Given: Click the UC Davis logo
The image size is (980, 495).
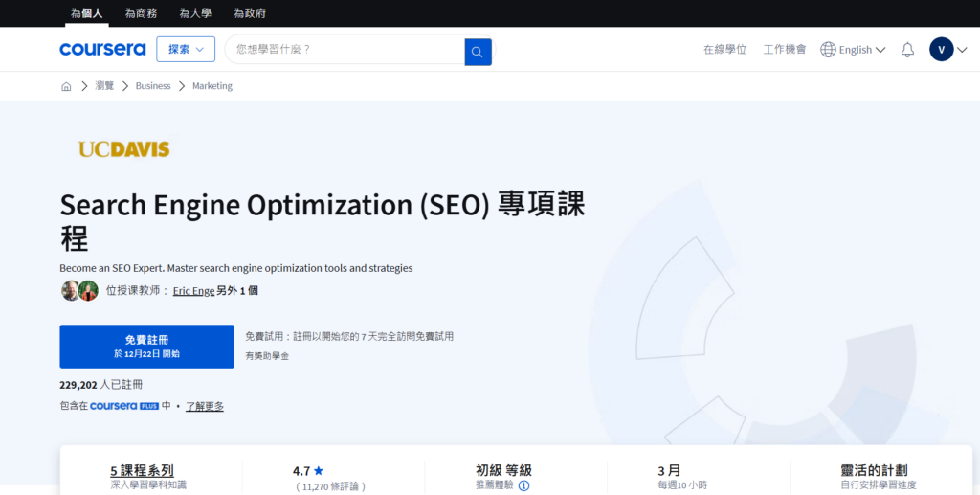Looking at the screenshot, I should click(x=123, y=149).
